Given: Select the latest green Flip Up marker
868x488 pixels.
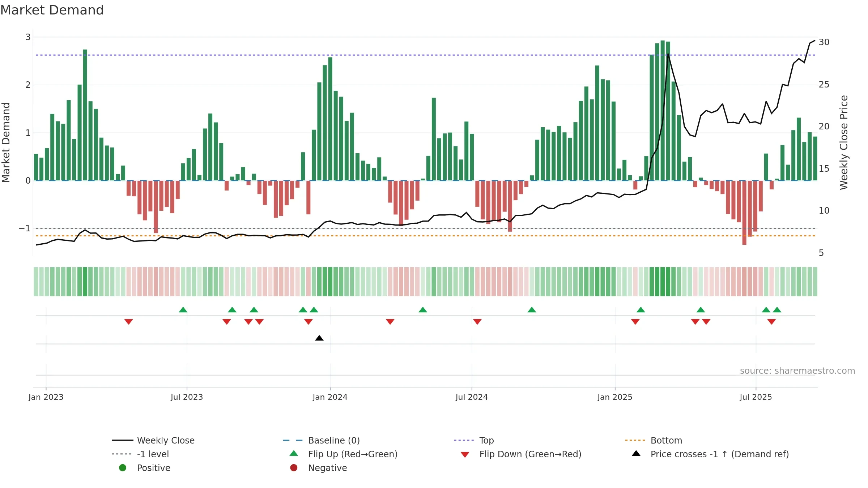Looking at the screenshot, I should click(777, 310).
